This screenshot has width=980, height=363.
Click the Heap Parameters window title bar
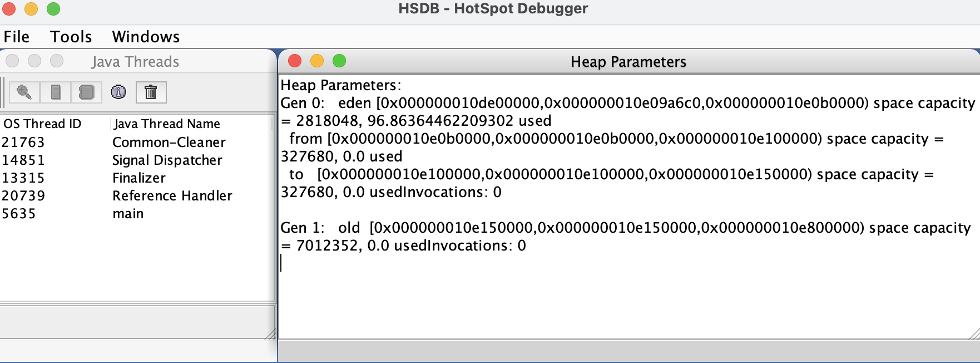[x=628, y=61]
